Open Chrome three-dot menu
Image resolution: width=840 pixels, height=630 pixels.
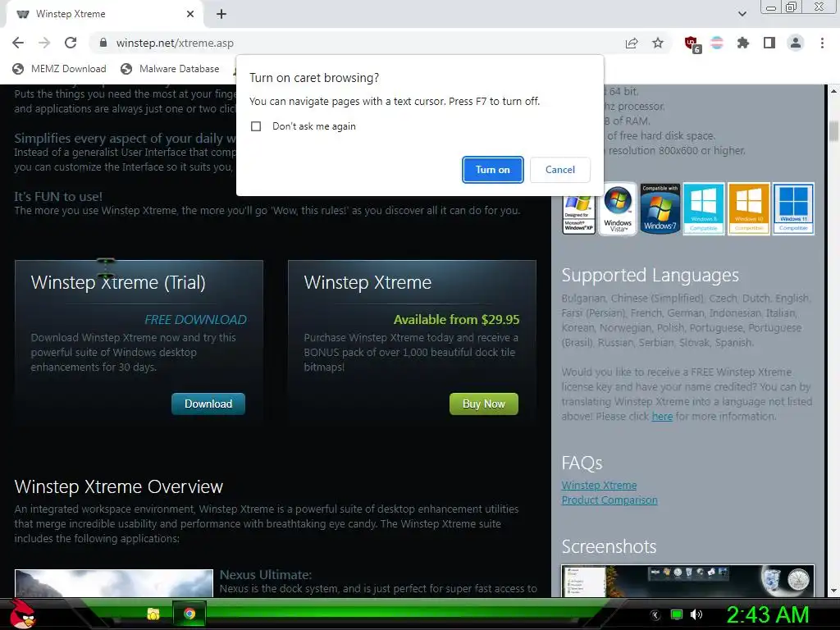(822, 43)
